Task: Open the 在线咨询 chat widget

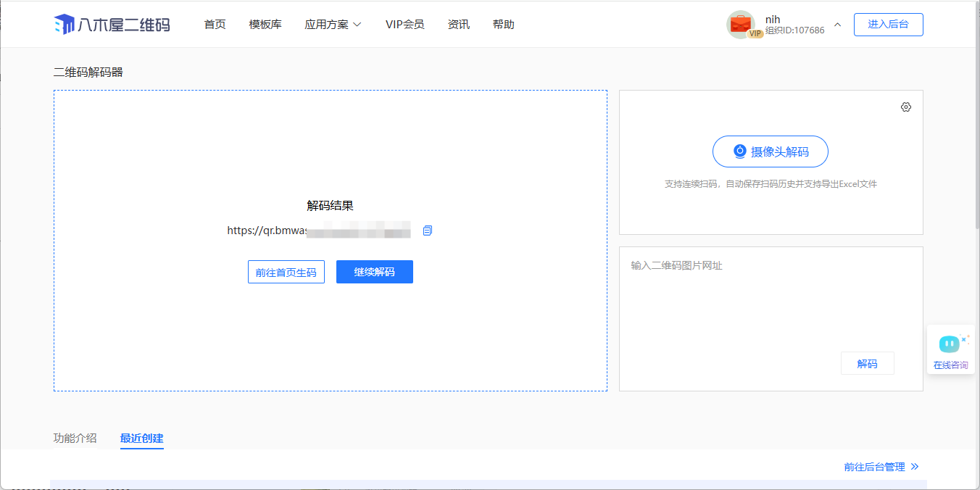Action: tap(950, 350)
